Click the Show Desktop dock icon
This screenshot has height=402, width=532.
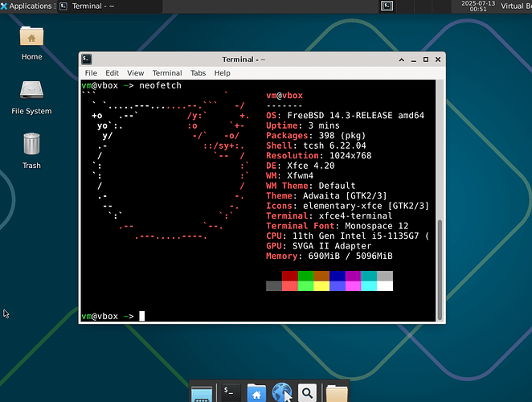click(202, 394)
